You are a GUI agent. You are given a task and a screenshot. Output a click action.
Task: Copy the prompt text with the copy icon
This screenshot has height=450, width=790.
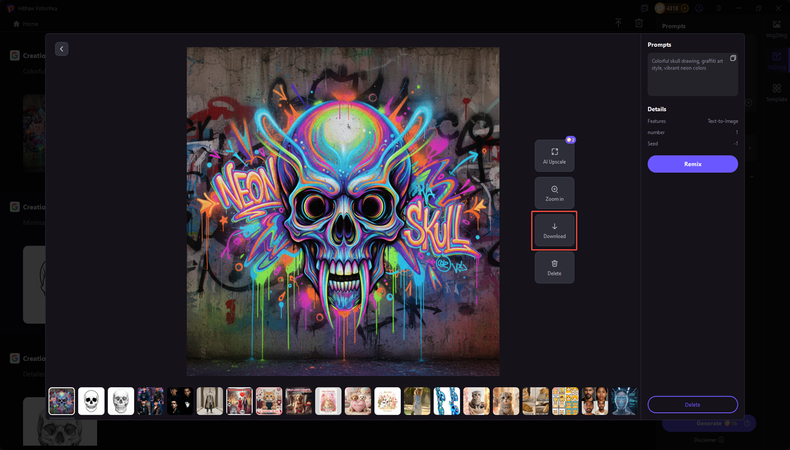(733, 58)
